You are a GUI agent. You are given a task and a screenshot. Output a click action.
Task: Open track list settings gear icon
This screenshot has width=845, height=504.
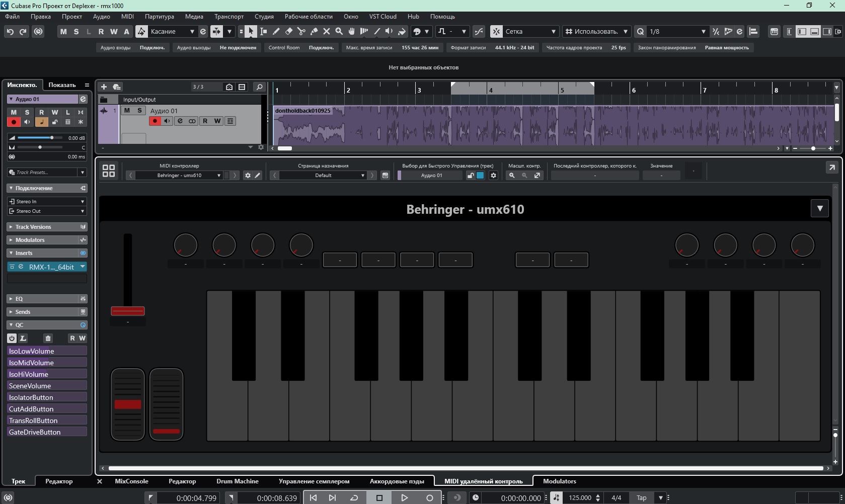pyautogui.click(x=261, y=147)
